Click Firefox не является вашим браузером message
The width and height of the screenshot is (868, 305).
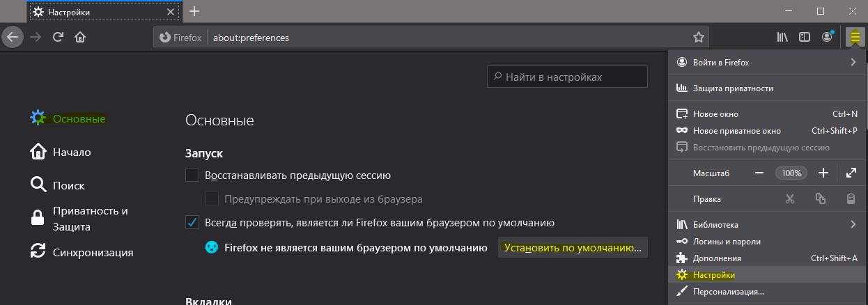tap(356, 247)
